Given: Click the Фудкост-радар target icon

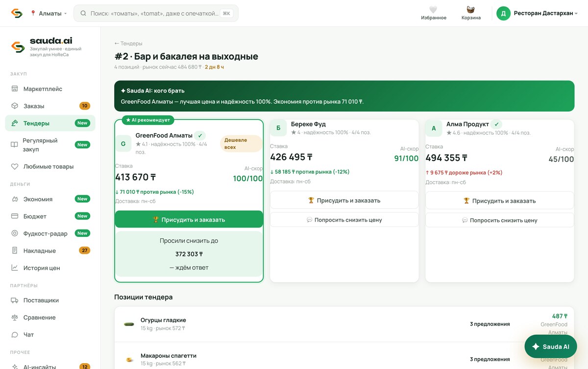Looking at the screenshot, I should click(15, 233).
